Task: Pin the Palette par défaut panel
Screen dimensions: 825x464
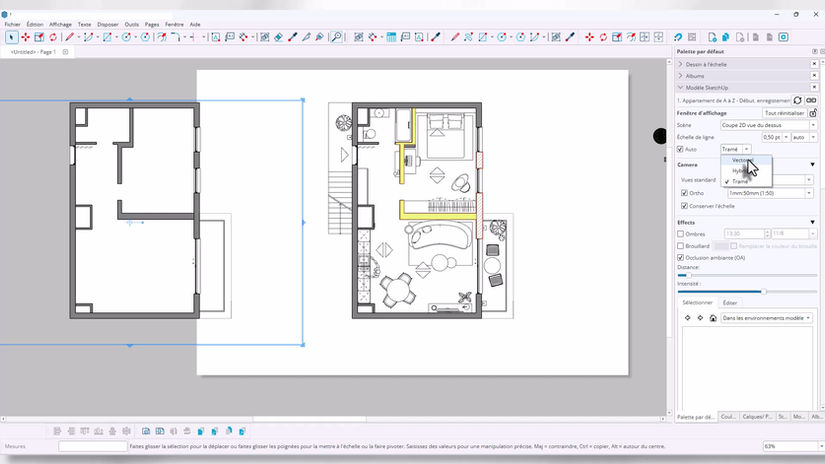Action: point(814,52)
